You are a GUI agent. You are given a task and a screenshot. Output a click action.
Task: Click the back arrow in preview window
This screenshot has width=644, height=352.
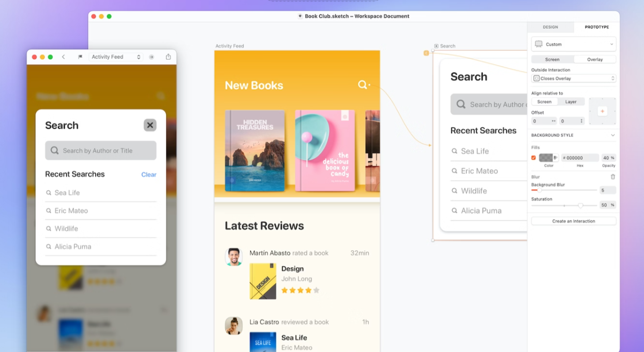63,57
